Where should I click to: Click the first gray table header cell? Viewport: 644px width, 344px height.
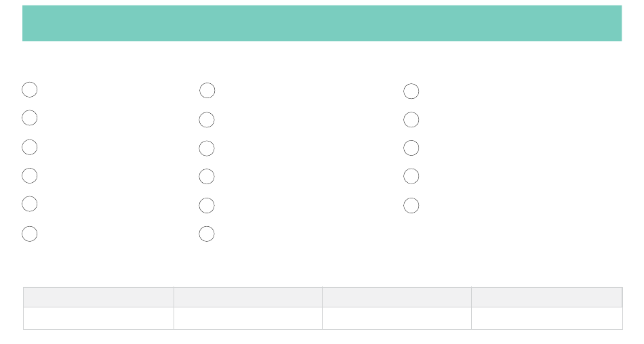tap(98, 297)
